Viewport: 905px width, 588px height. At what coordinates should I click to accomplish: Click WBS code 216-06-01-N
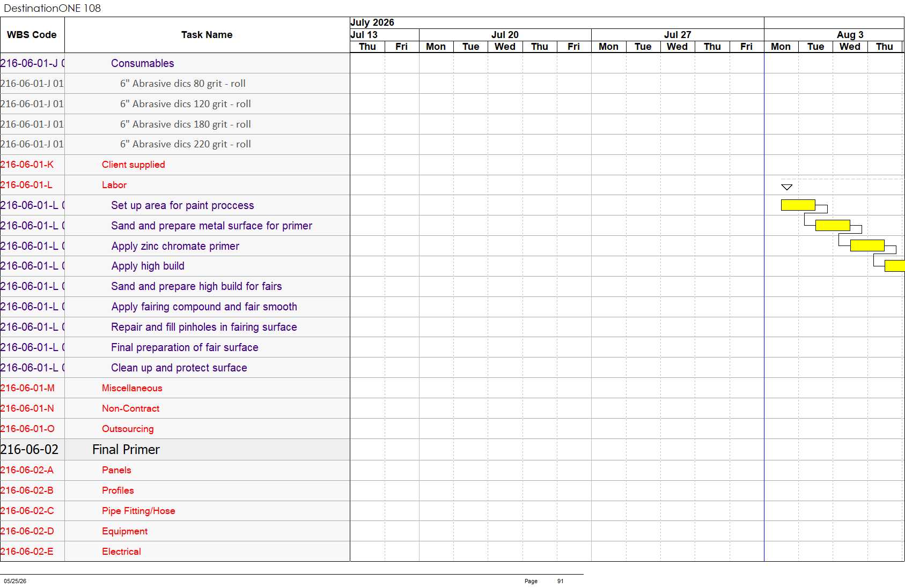click(x=27, y=408)
